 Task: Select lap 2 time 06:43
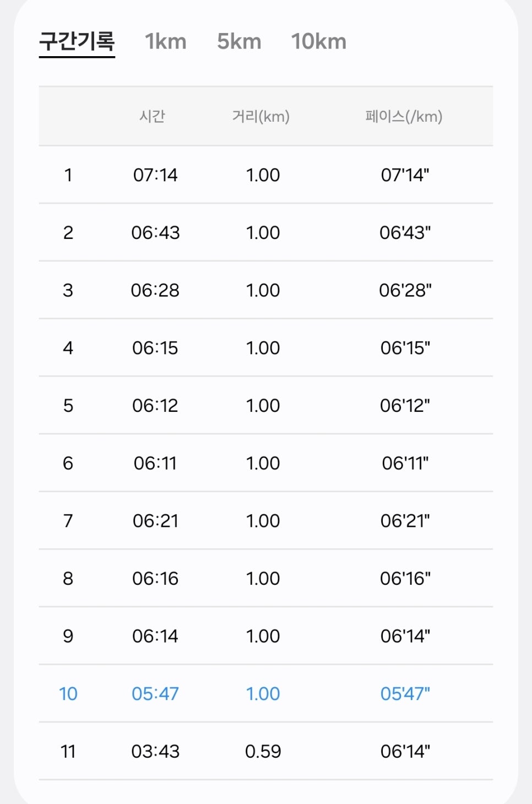[155, 232]
